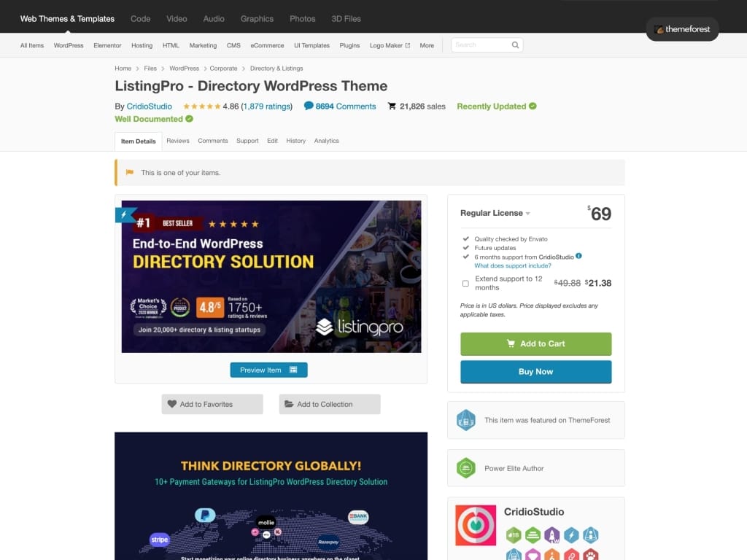
Task: Open the Comments tab
Action: (x=213, y=141)
